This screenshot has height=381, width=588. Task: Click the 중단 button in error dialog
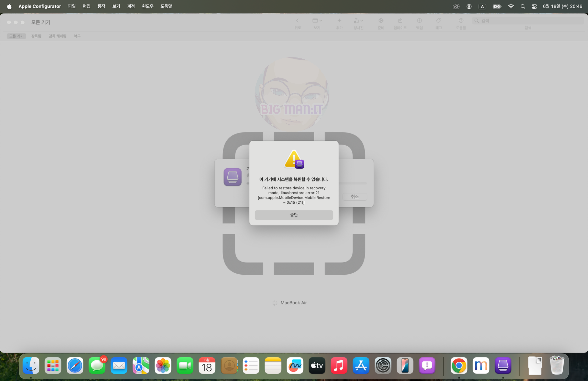click(294, 215)
